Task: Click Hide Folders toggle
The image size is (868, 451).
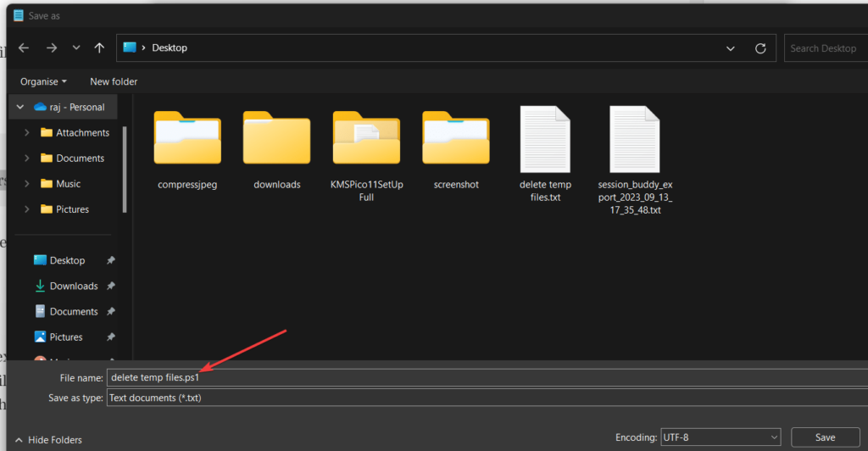Action: click(48, 440)
